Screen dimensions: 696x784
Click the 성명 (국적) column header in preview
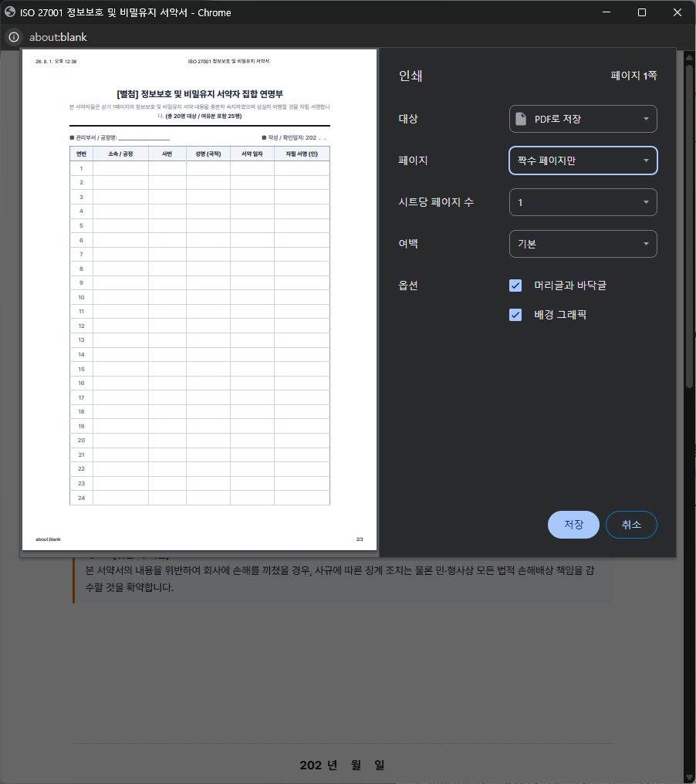coord(208,154)
